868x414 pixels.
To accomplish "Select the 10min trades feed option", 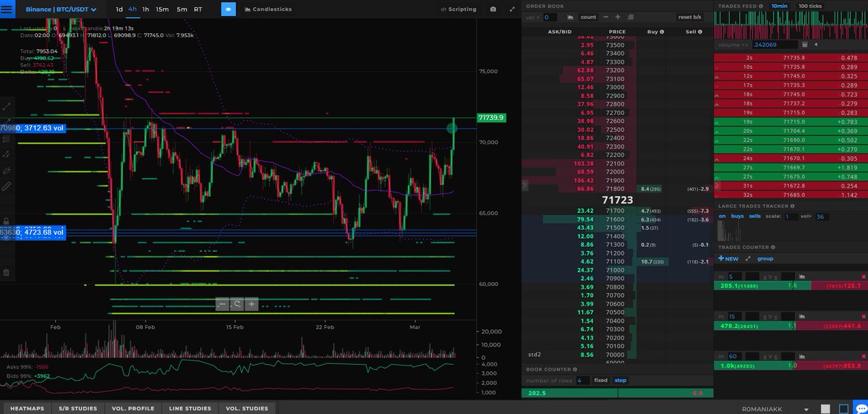I will tap(779, 6).
